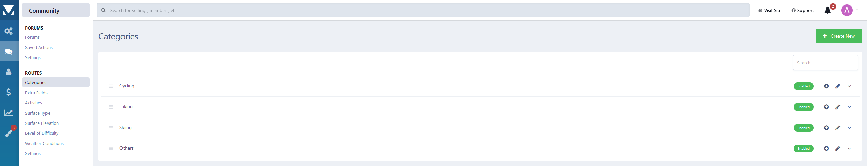The height and width of the screenshot is (166, 868).
Task: Toggle the Enabled badge for Others
Action: point(804,149)
